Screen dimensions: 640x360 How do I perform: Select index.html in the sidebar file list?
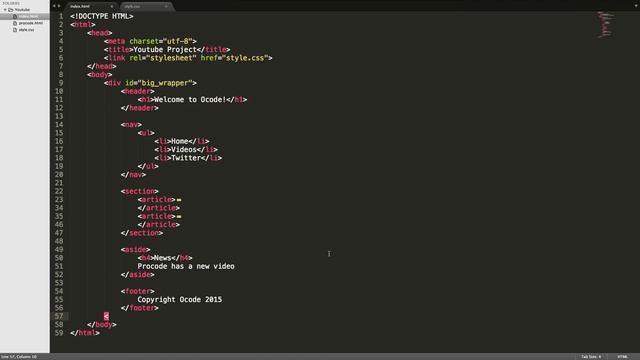28,16
